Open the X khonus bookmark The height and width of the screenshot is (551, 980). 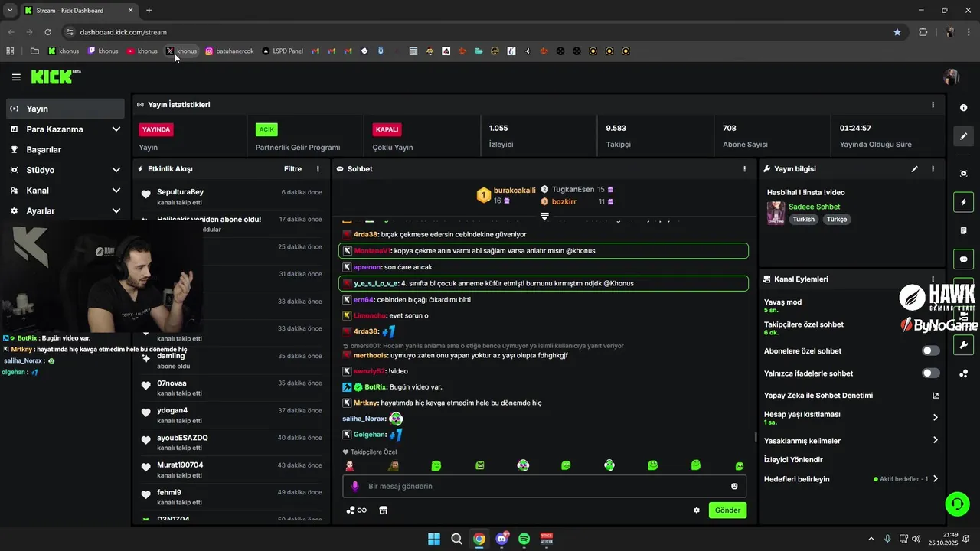[x=181, y=51]
